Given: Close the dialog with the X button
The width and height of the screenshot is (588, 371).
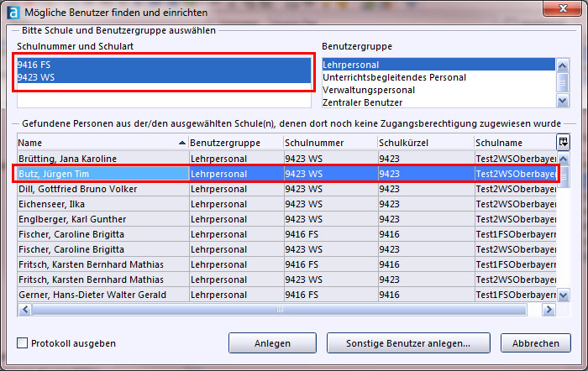Looking at the screenshot, I should point(562,8).
